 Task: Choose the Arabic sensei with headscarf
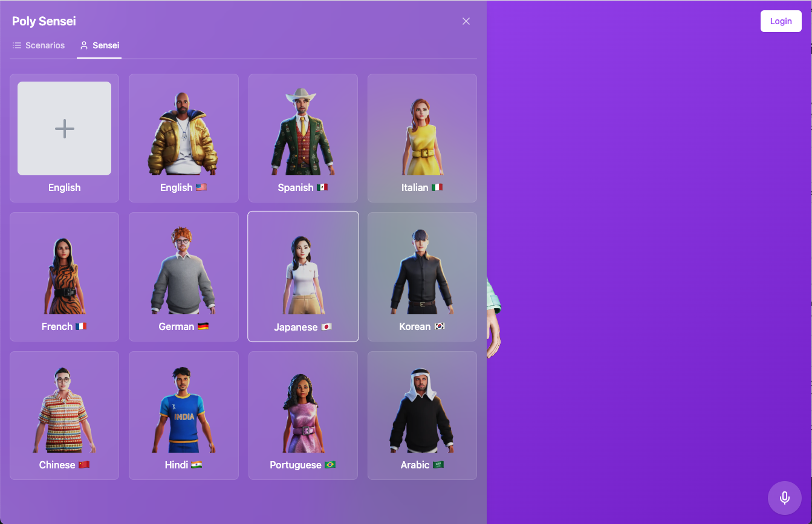(x=421, y=415)
